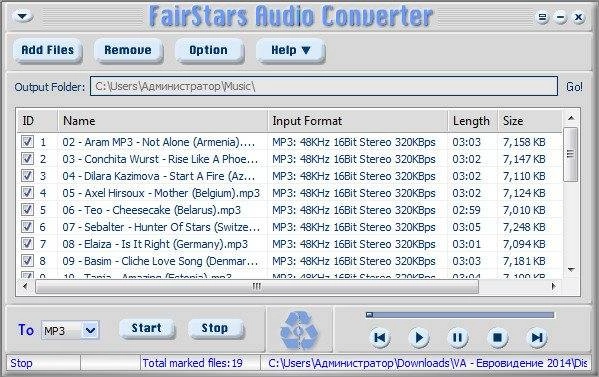Skip to previous track in player
The width and height of the screenshot is (599, 377).
pos(380,337)
